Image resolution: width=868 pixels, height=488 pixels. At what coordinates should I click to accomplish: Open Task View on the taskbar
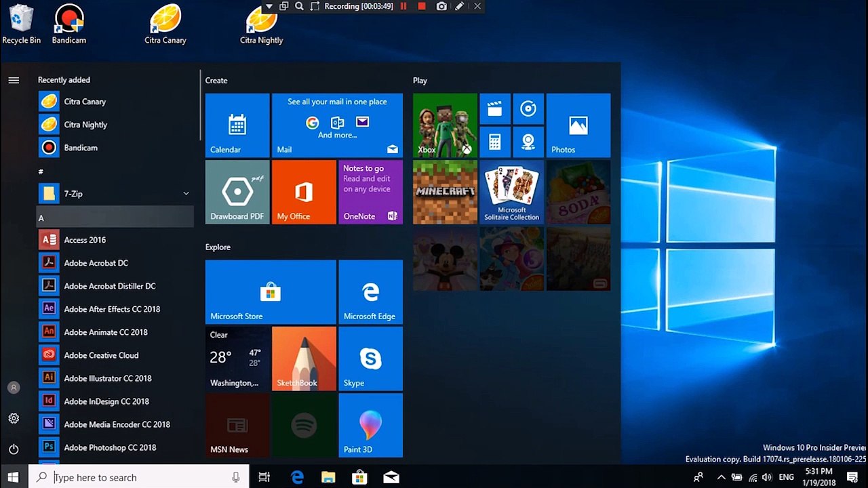(264, 477)
